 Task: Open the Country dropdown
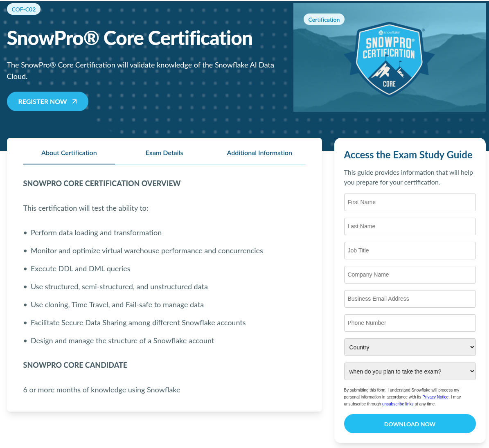point(410,347)
